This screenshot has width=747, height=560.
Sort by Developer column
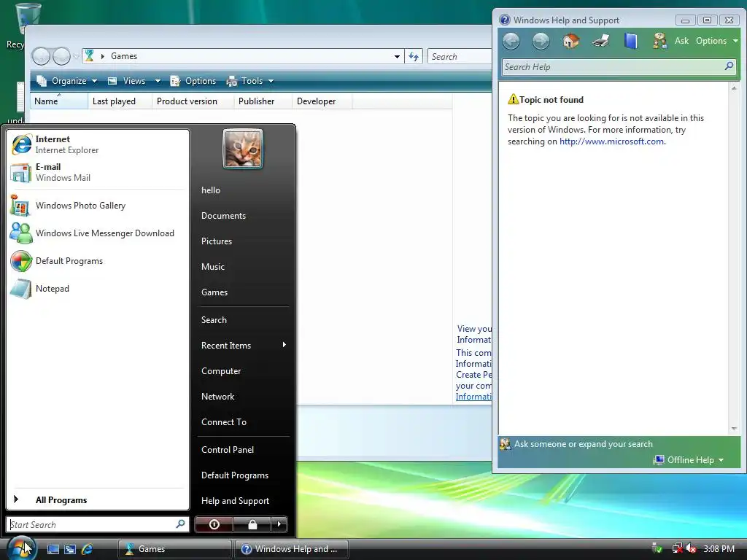pos(322,101)
